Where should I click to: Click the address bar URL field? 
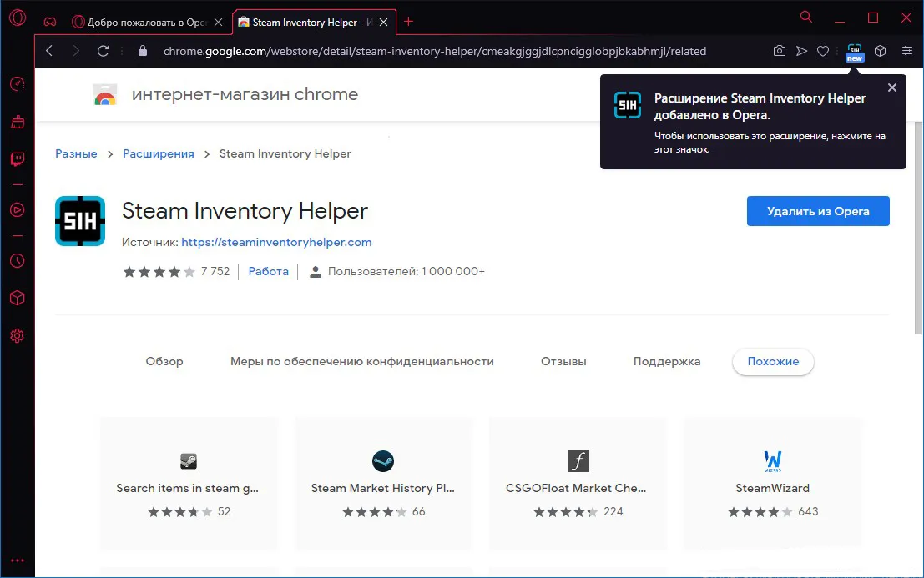click(434, 51)
